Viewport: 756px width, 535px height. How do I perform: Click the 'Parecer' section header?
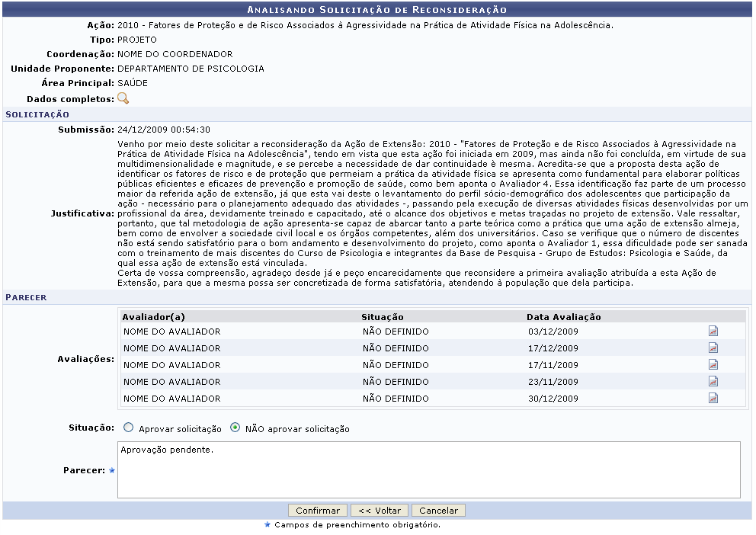26,297
